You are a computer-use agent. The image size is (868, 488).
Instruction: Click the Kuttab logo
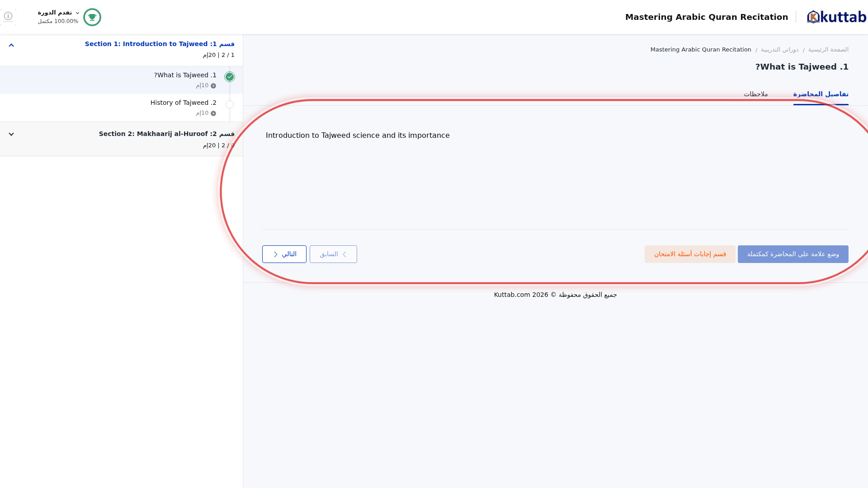(836, 17)
